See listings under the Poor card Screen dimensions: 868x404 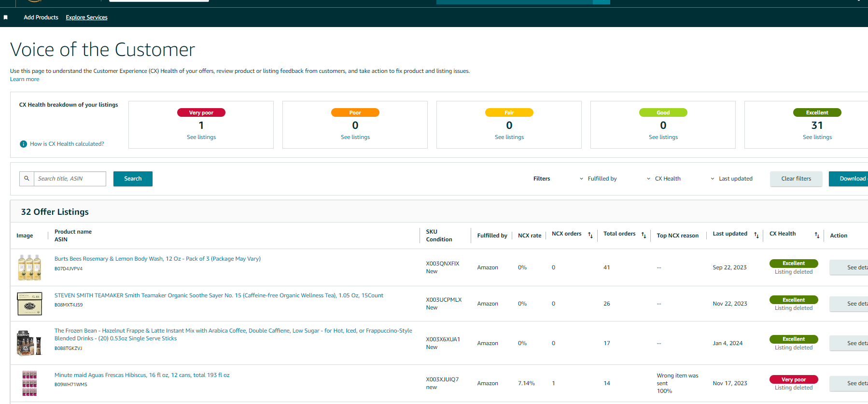click(x=355, y=137)
